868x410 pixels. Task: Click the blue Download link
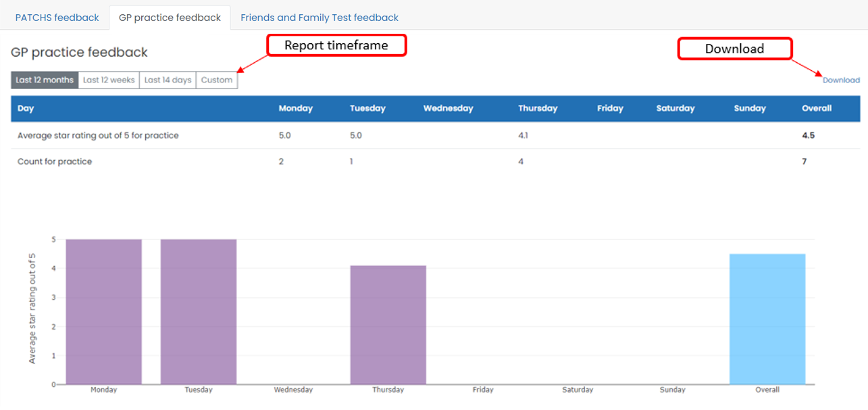pyautogui.click(x=841, y=80)
